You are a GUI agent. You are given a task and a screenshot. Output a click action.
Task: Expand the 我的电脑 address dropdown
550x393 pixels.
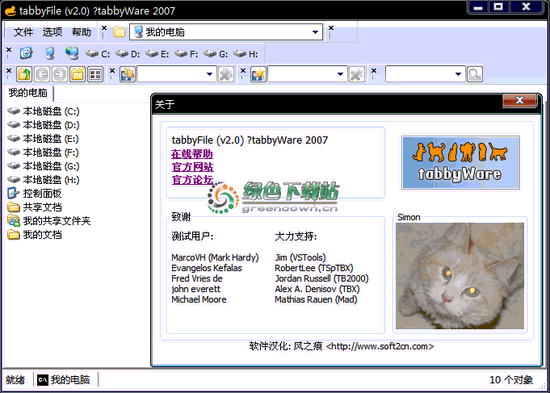tap(315, 32)
